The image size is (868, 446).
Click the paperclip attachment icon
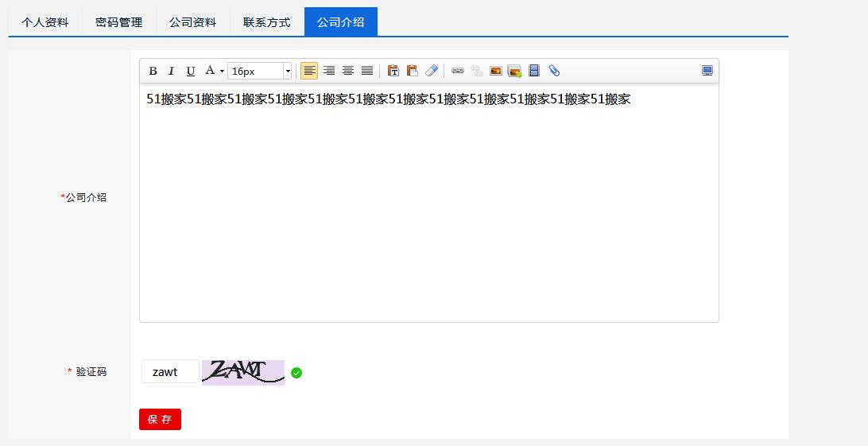coord(553,71)
